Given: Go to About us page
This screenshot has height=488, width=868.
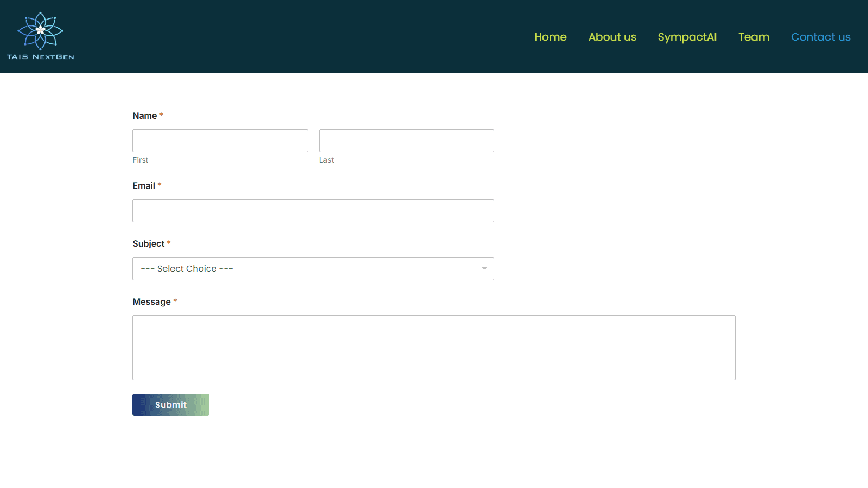Looking at the screenshot, I should pyautogui.click(x=612, y=37).
